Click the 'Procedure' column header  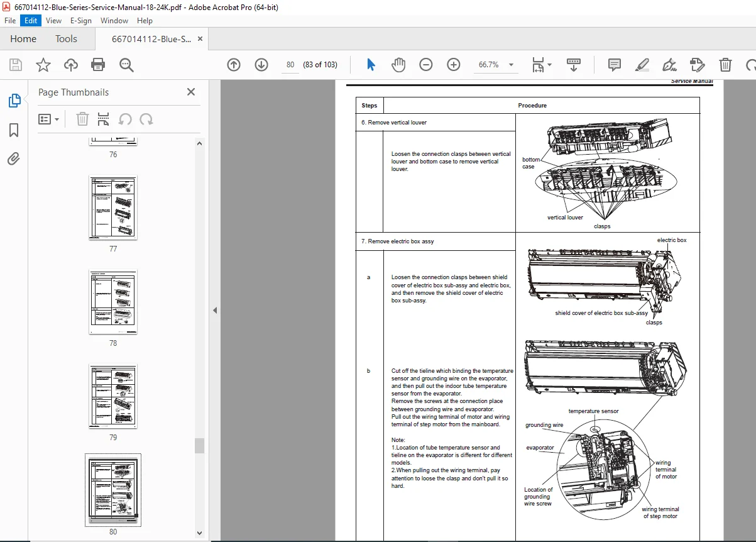click(x=532, y=106)
